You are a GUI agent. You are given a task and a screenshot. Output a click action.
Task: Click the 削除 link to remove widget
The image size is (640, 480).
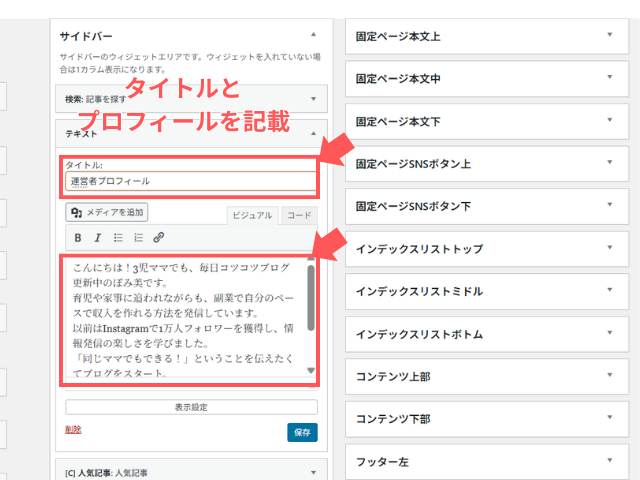73,429
